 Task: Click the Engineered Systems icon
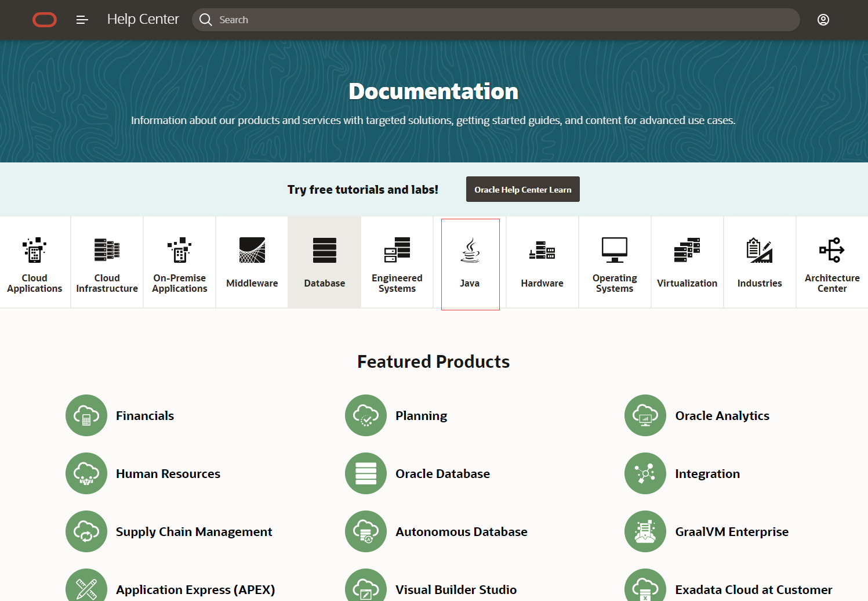coord(397,250)
